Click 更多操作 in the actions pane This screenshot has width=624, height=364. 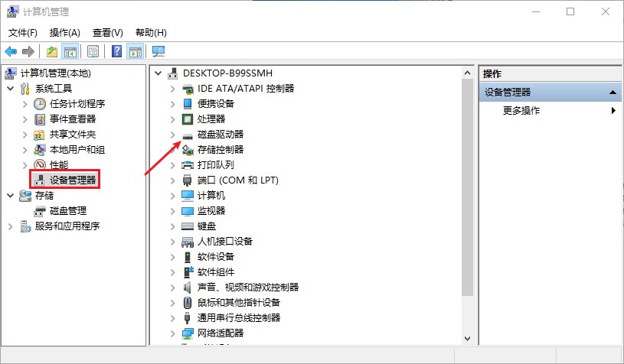(x=521, y=110)
